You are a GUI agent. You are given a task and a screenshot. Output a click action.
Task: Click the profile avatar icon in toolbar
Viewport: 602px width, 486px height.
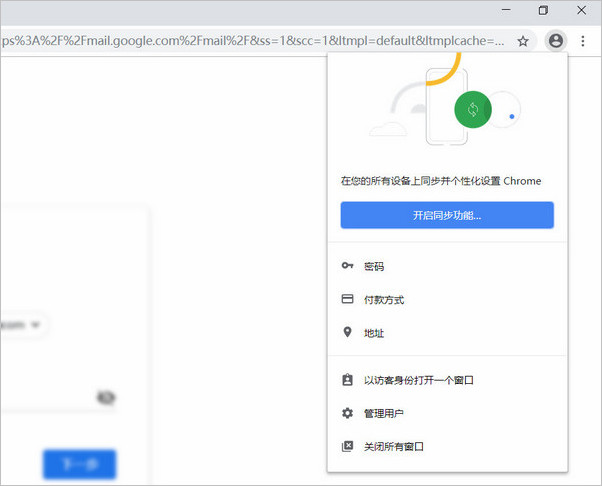pos(555,41)
